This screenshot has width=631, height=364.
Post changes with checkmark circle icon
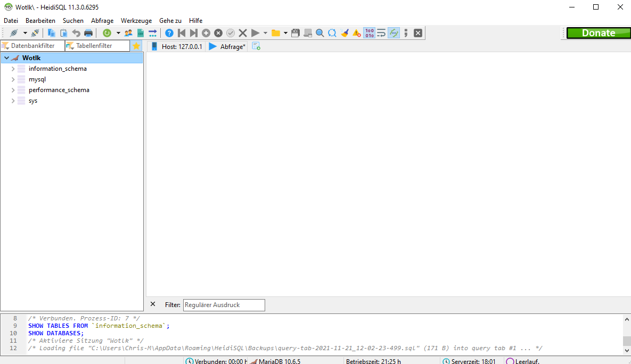(x=231, y=33)
